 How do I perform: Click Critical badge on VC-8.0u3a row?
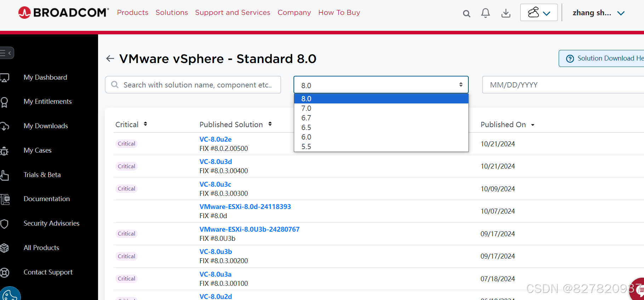click(126, 279)
